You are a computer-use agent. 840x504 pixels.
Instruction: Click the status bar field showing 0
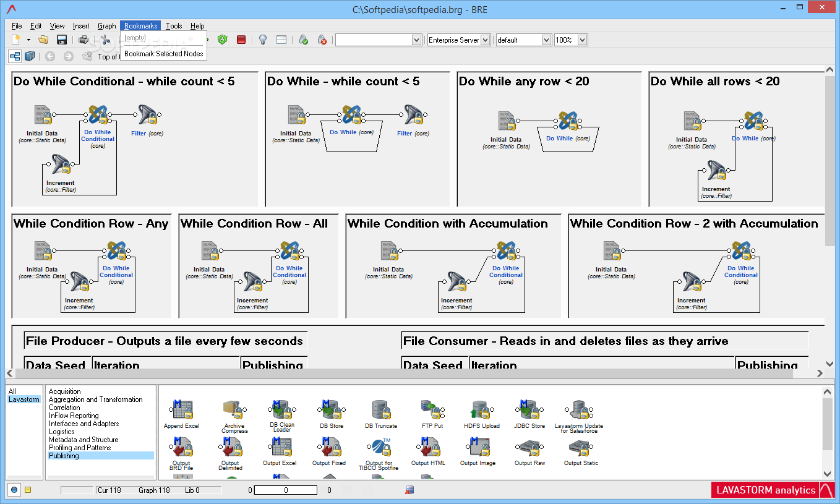286,490
